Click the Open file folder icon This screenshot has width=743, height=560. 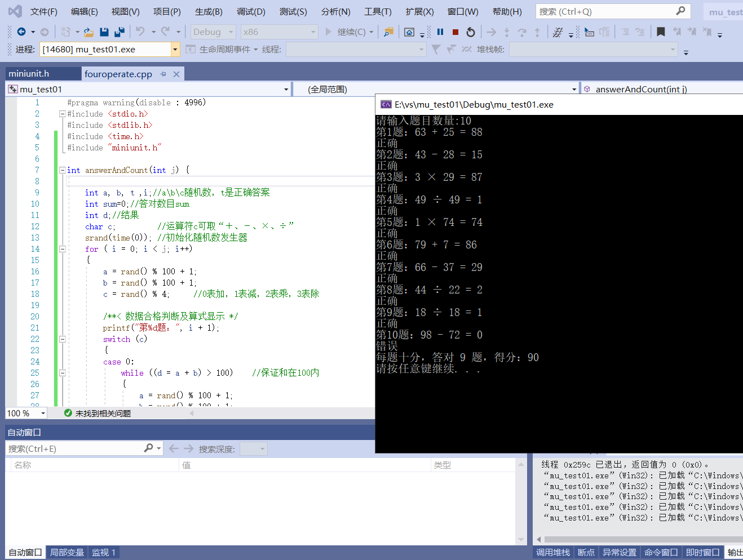(89, 32)
